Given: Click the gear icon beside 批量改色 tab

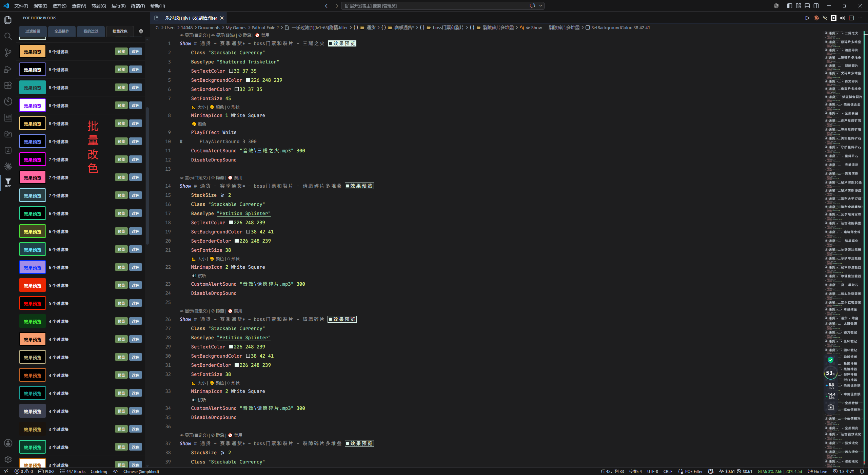Looking at the screenshot, I should click(x=141, y=31).
